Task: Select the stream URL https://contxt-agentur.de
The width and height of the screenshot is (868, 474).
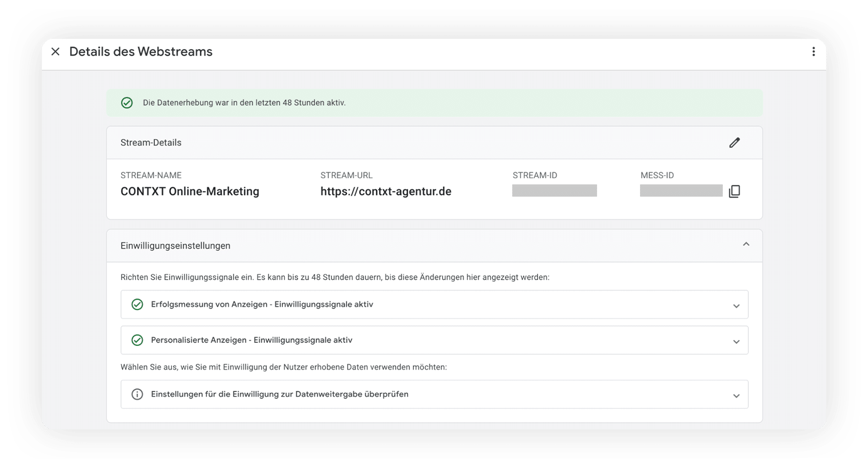Action: coord(386,192)
